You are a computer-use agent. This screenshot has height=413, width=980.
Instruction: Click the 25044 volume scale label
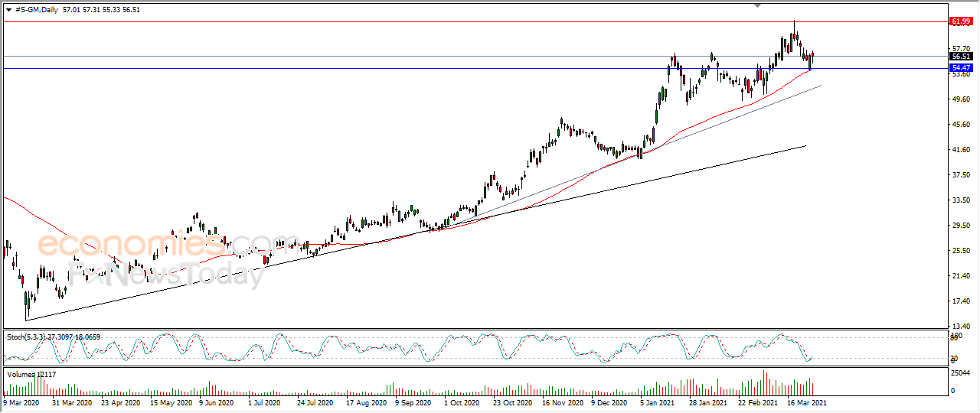coord(961,373)
